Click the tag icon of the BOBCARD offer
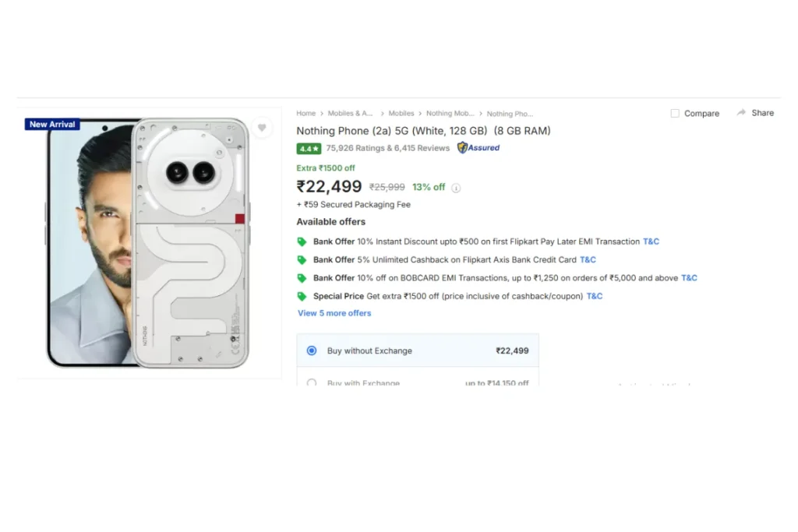 coord(302,278)
